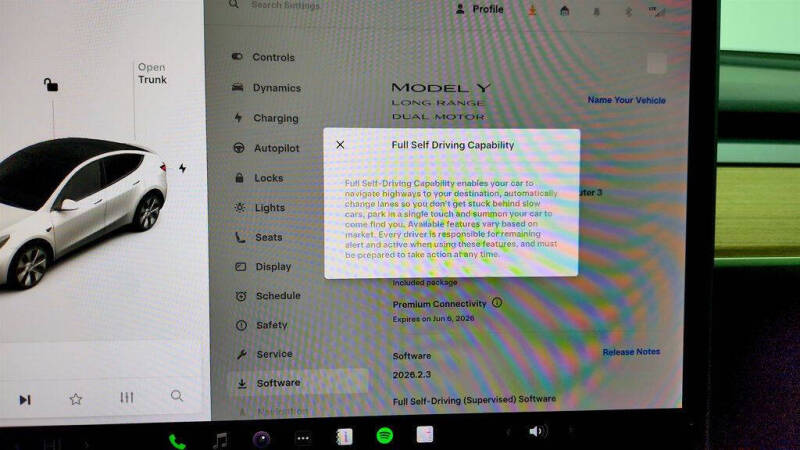800x450 pixels.
Task: Open the Locks settings menu
Action: point(259,178)
